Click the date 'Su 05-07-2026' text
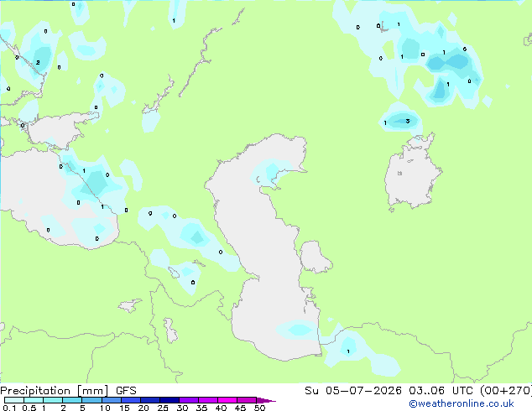Viewport: 532px width, 411px height. (x=353, y=391)
